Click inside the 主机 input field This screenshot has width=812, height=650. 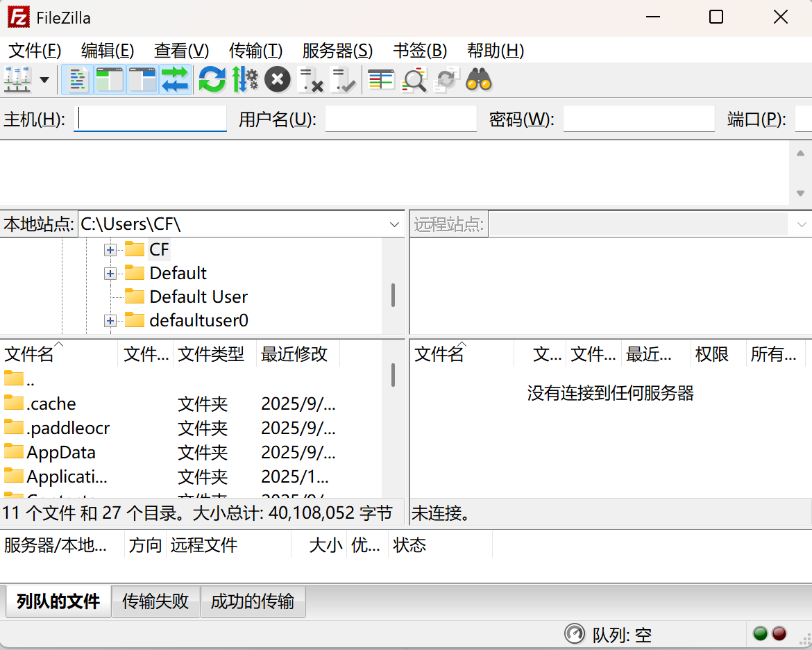tap(149, 119)
